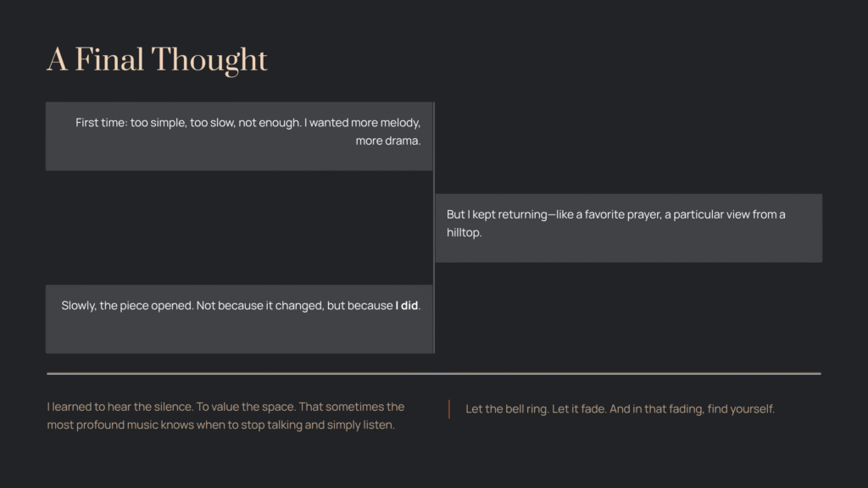The image size is (868, 488).
Task: Click the sentence "I learned to hear the silence."
Action: 120,407
